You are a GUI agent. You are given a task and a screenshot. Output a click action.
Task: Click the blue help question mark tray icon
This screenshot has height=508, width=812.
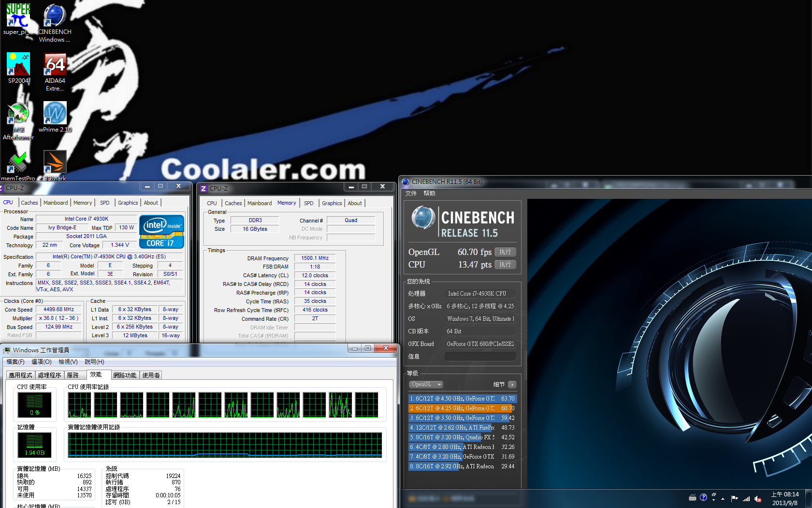pos(703,497)
